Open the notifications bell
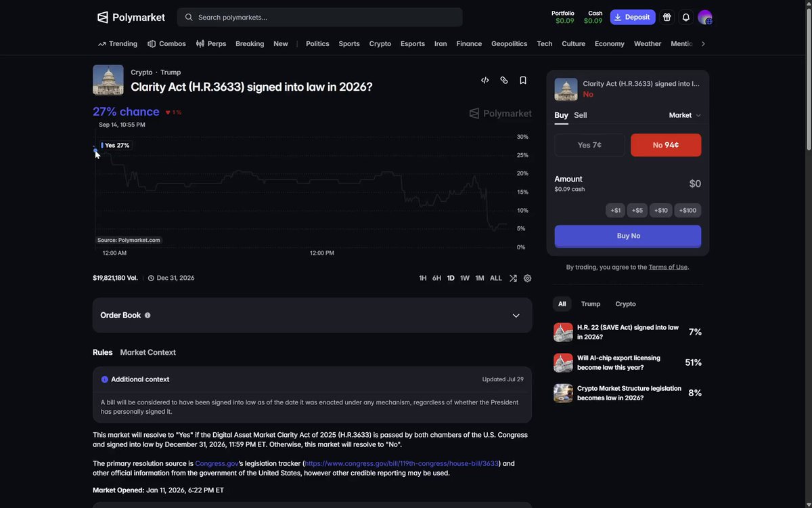Image resolution: width=812 pixels, height=508 pixels. 685,17
